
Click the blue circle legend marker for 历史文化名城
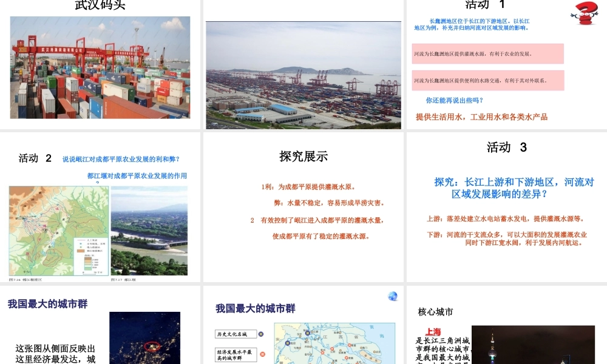click(x=261, y=334)
